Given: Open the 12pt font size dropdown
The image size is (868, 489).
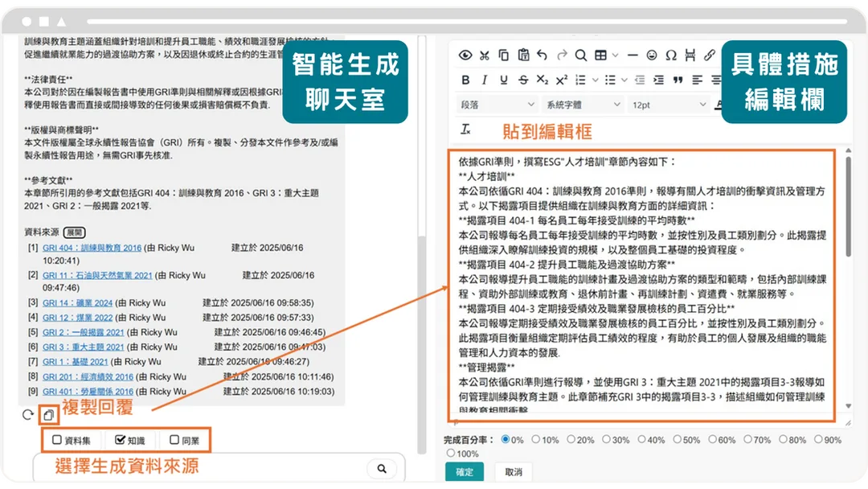Looking at the screenshot, I should (x=669, y=105).
